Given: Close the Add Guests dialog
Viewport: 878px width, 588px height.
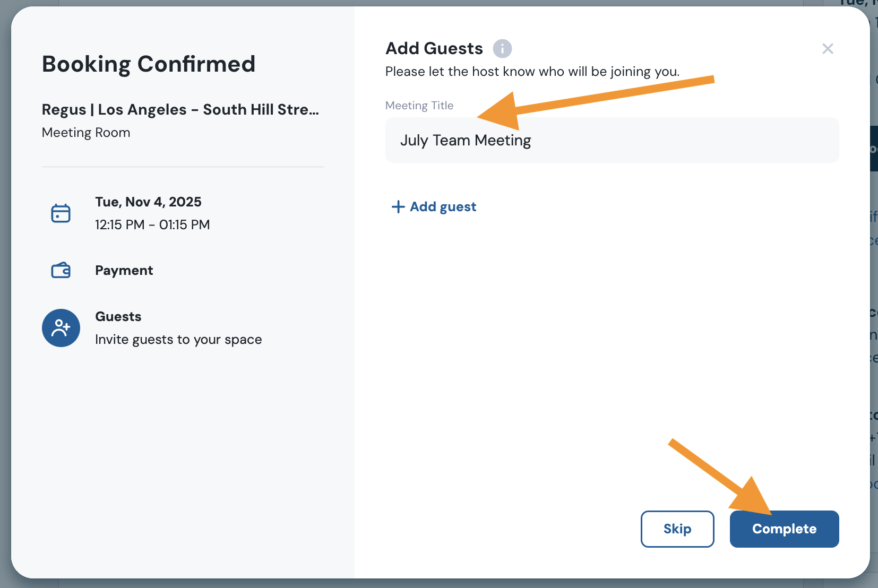Looking at the screenshot, I should (828, 49).
